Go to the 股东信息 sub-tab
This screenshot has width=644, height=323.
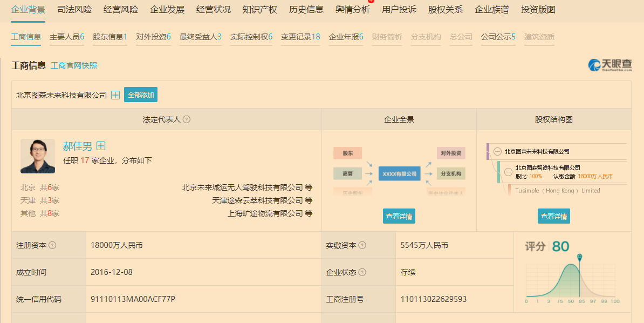click(x=110, y=37)
